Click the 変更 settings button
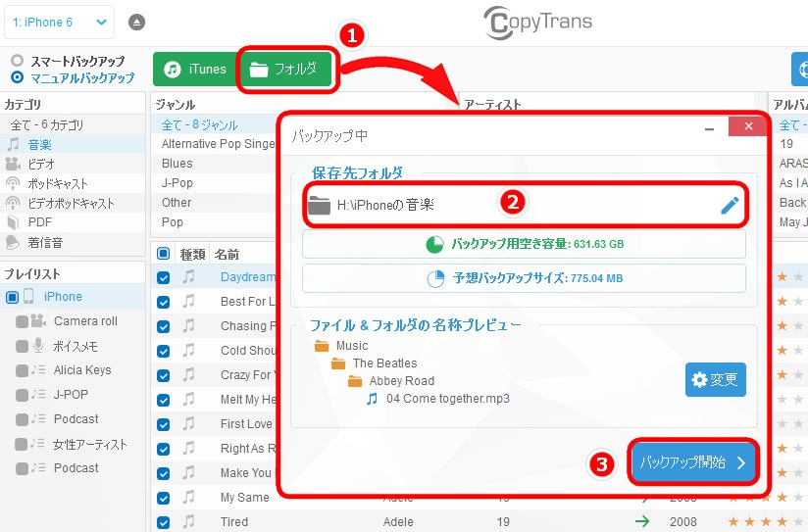The height and width of the screenshot is (532, 808). click(x=715, y=379)
